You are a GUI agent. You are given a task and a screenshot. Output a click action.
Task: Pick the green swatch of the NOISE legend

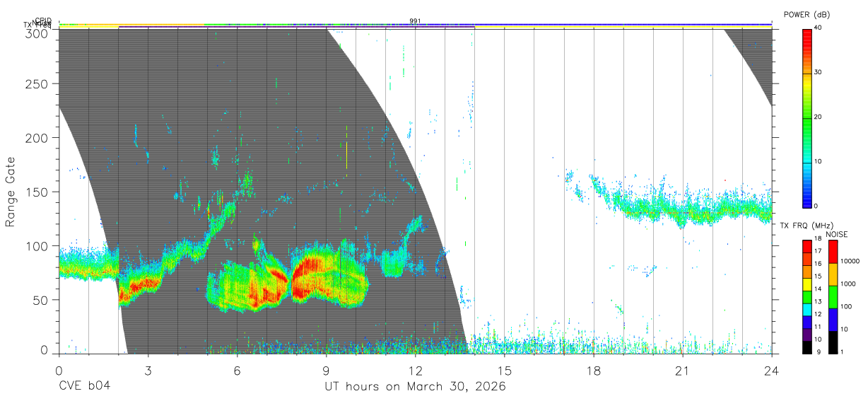pyautogui.click(x=833, y=296)
